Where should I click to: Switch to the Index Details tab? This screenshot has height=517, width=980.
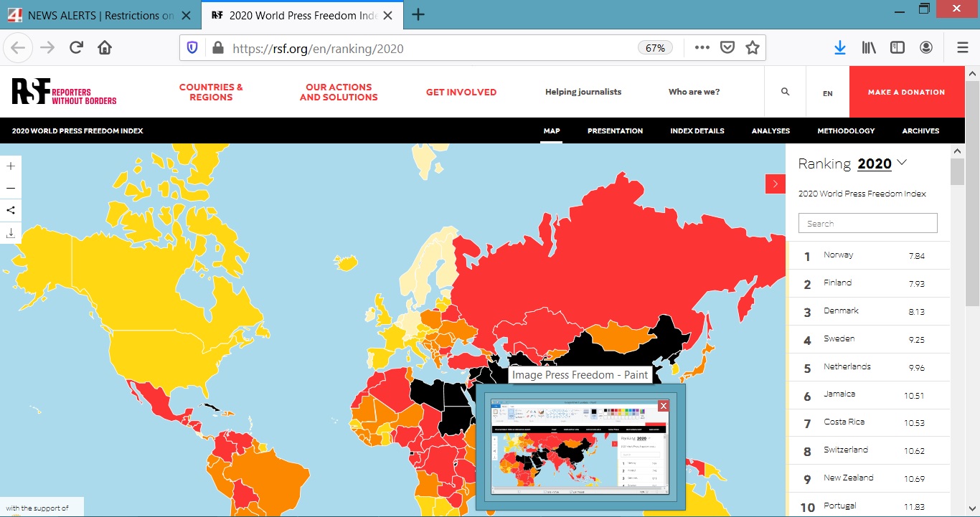click(x=697, y=131)
